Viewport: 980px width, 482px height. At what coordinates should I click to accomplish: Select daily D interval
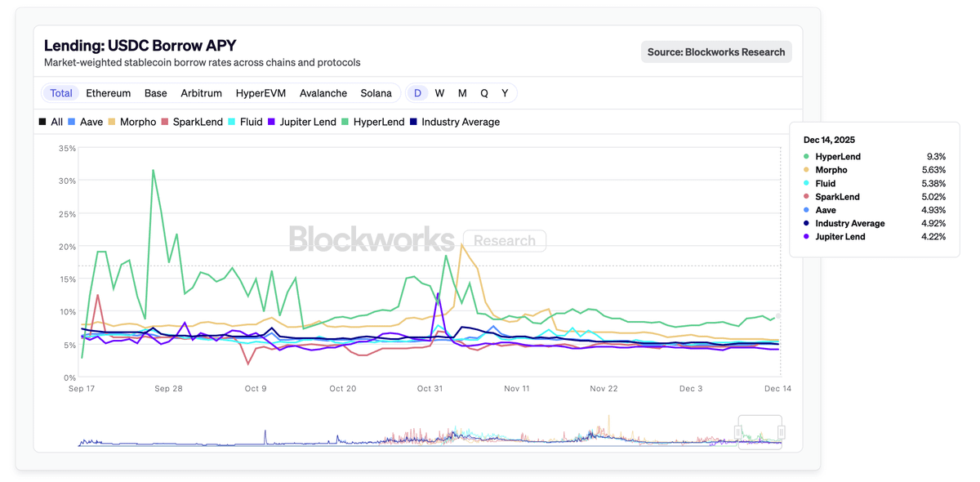[x=417, y=93]
